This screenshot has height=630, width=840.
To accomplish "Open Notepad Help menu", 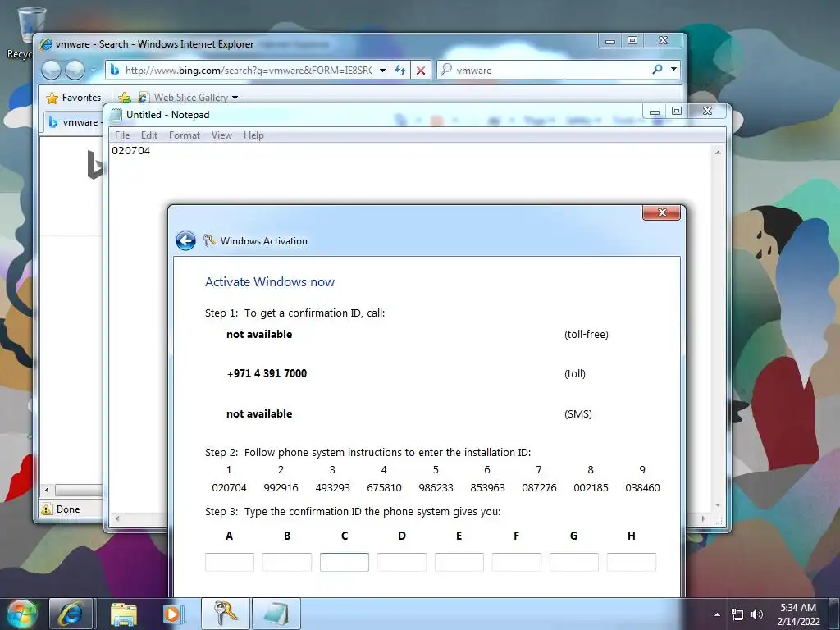I will pyautogui.click(x=253, y=135).
